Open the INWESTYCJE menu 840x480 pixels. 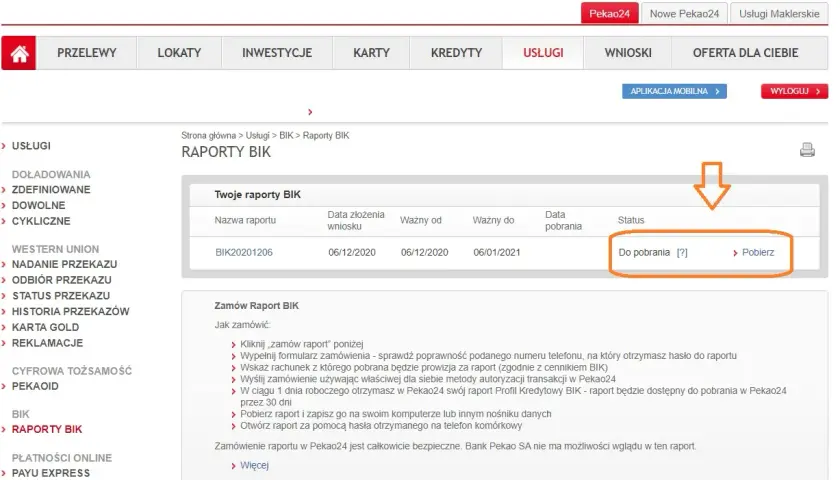277,53
